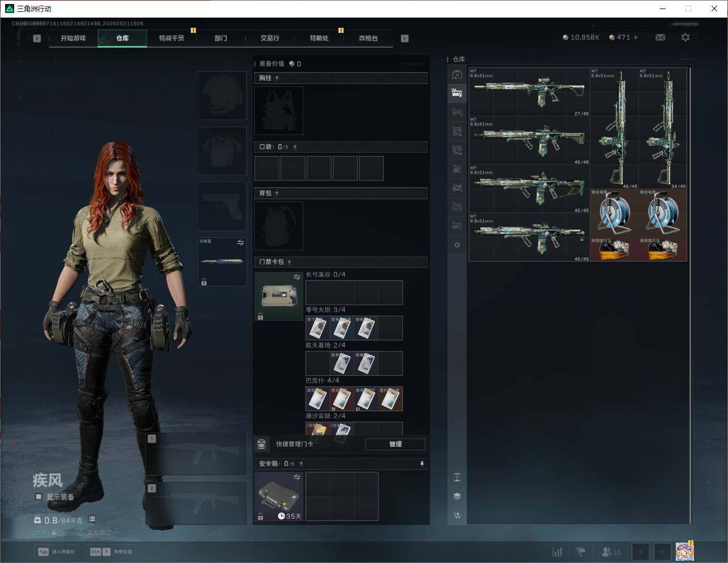This screenshot has width=728, height=563.
Task: Select the safe box item with 35天
Action: 279,497
